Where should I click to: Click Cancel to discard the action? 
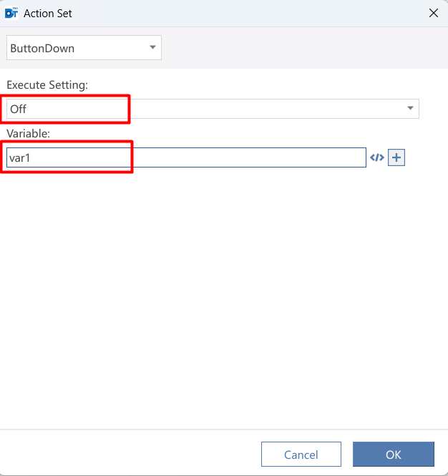(301, 454)
